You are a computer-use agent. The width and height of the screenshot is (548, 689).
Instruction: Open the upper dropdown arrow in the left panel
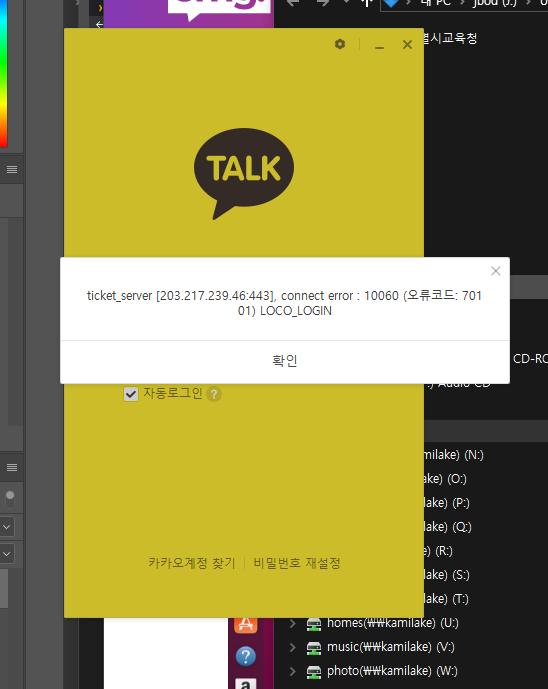pos(7,526)
